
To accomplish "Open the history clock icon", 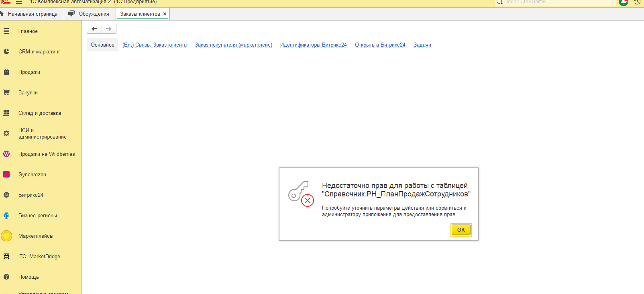I will (x=637, y=2).
